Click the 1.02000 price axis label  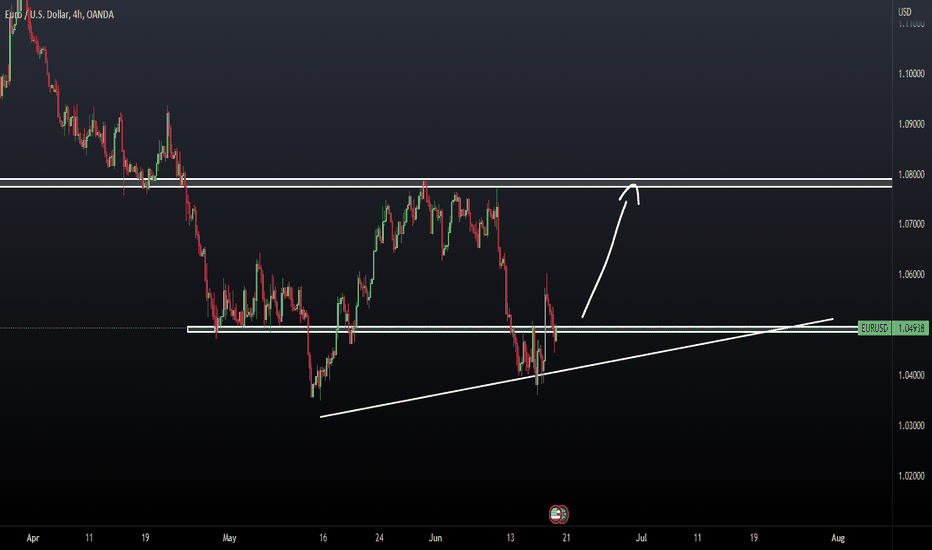point(911,476)
